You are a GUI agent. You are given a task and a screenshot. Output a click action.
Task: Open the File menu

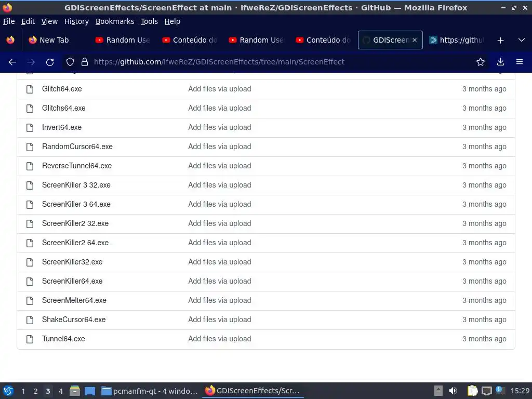pyautogui.click(x=9, y=21)
